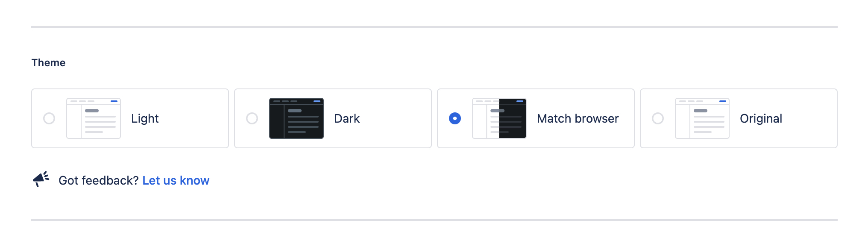Screen dimensions: 868x241
Task: Click the Match browser preview thumbnail
Action: click(499, 118)
